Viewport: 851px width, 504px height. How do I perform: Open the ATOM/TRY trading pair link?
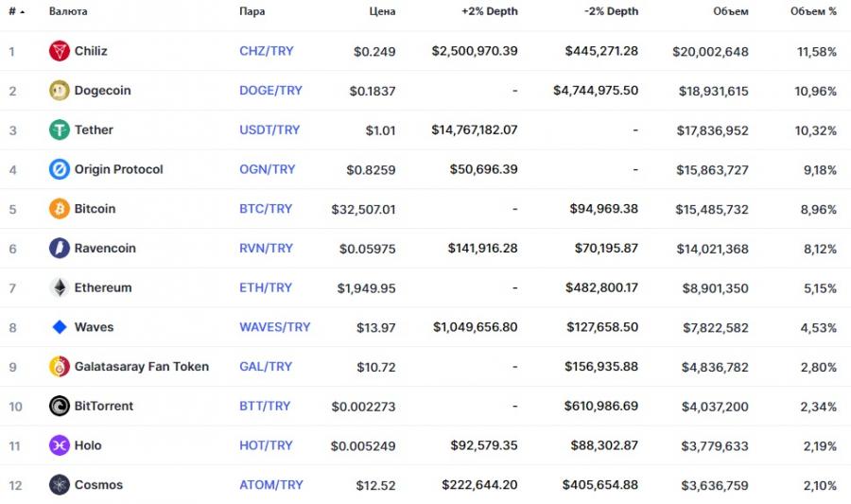[x=271, y=485]
